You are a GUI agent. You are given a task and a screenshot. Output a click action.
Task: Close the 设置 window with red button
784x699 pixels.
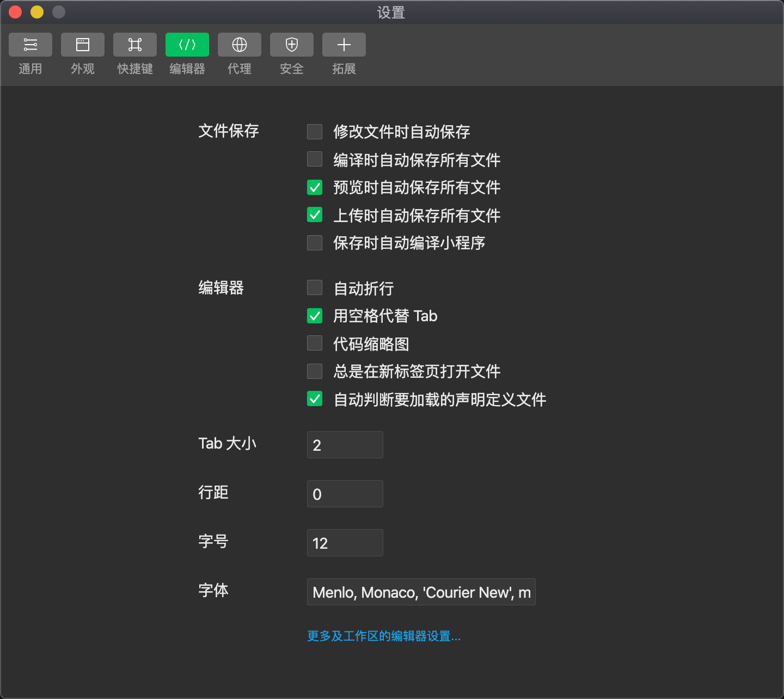tap(15, 12)
